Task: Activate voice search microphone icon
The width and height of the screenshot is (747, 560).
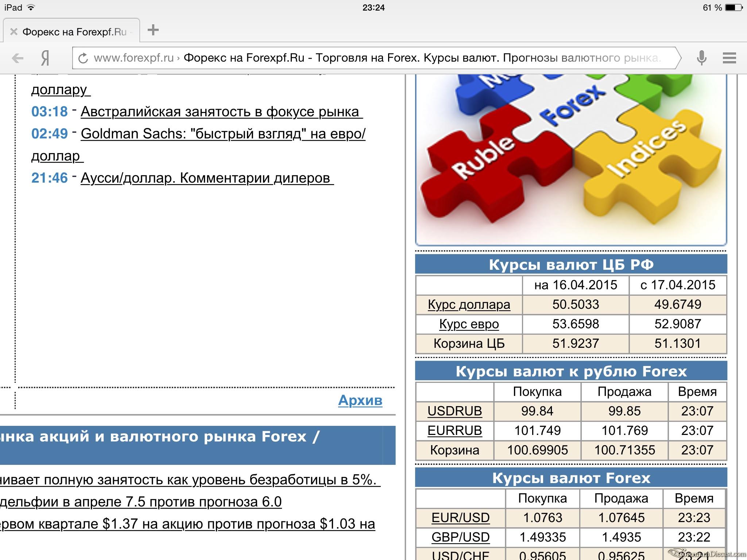Action: coord(701,58)
